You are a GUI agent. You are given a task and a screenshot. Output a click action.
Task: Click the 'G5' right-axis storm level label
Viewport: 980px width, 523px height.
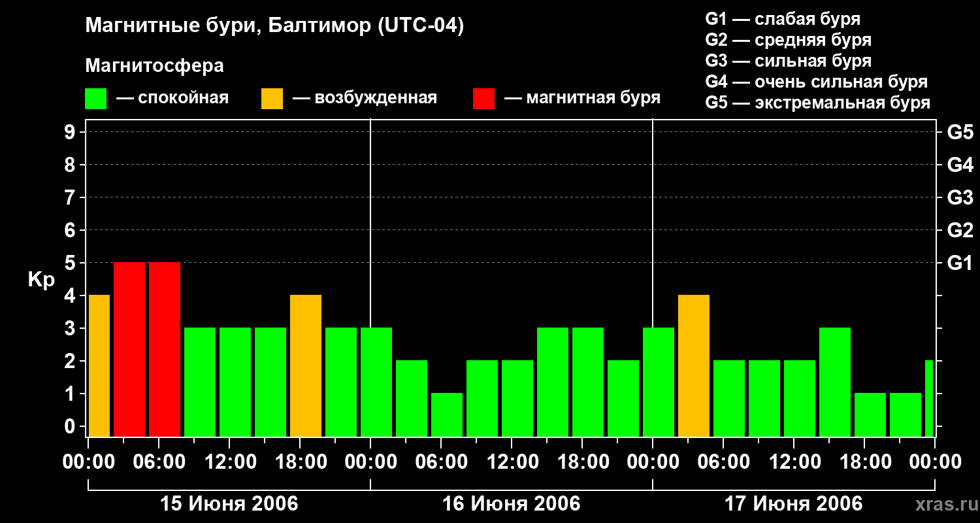tap(960, 132)
